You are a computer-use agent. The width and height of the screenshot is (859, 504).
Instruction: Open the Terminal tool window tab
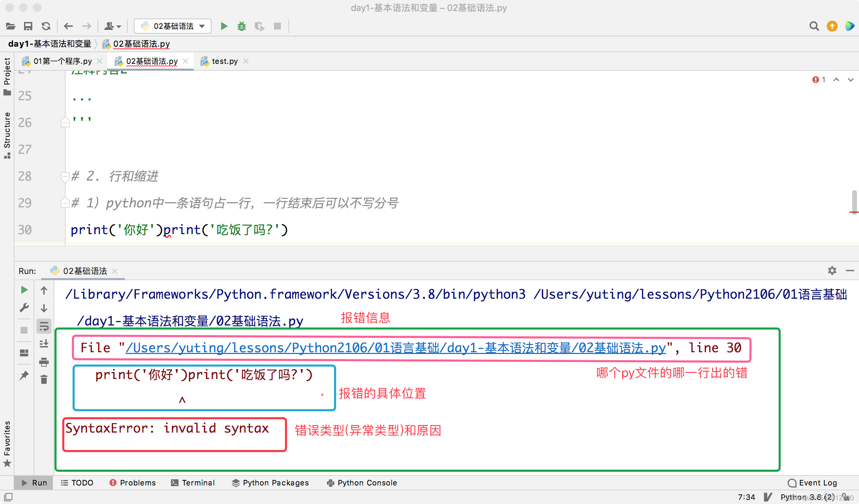(x=193, y=483)
